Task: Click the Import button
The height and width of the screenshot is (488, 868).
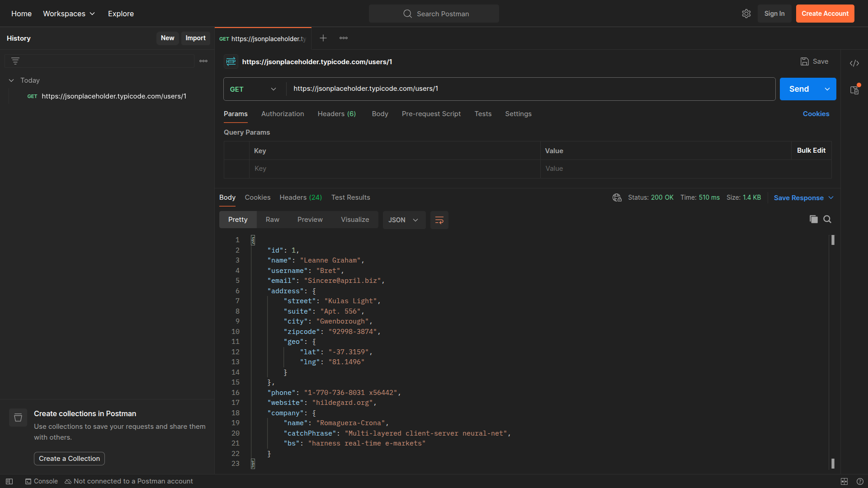Action: [x=195, y=38]
